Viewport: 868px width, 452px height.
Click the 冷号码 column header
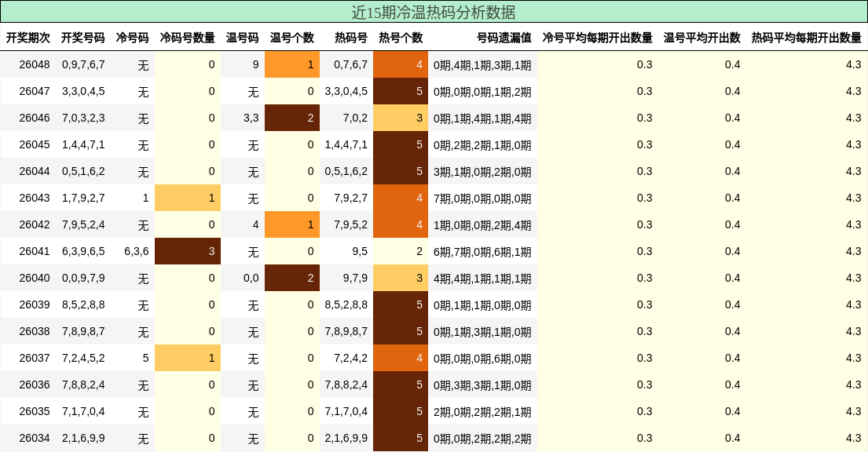133,35
